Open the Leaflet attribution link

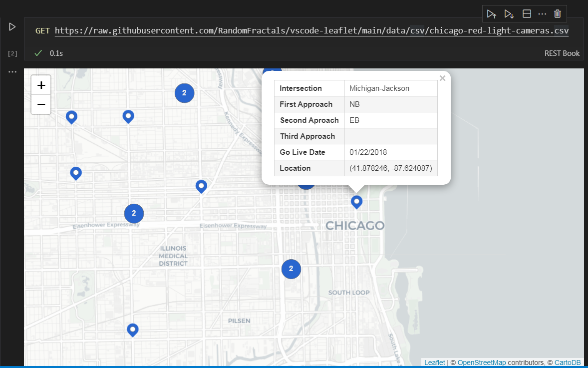(x=434, y=363)
